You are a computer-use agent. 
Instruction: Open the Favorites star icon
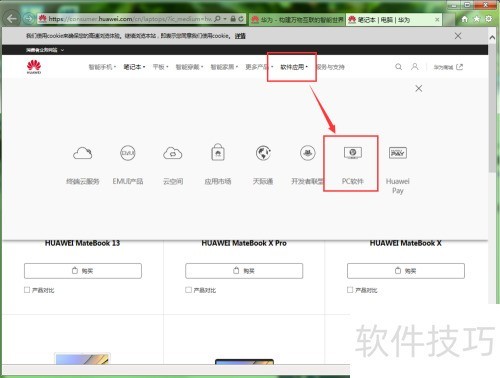[x=476, y=19]
